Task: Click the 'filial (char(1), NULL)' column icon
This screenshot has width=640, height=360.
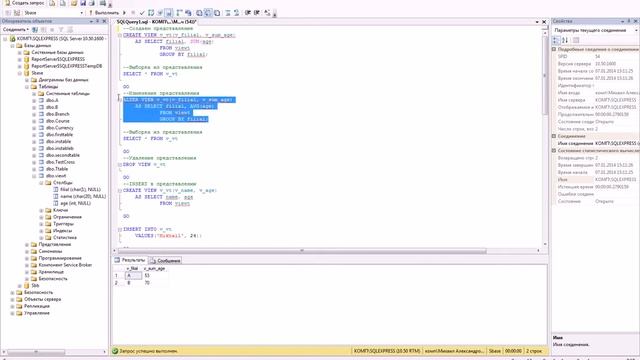Action: pos(56,189)
